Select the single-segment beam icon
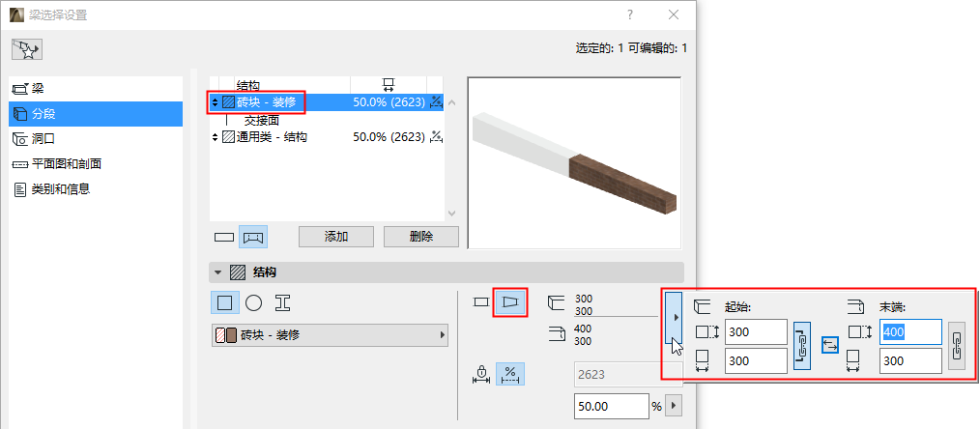Screen dimensions: 980x429 (x=224, y=238)
